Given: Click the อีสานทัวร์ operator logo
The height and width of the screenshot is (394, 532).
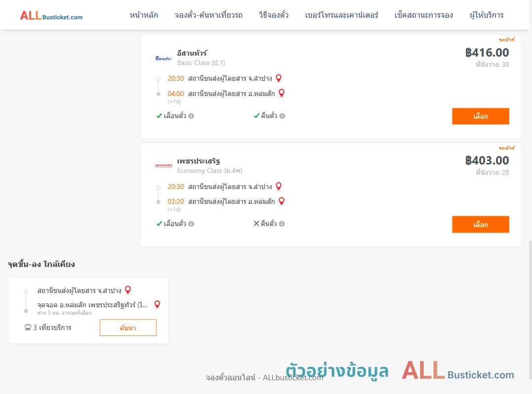Looking at the screenshot, I should (163, 59).
